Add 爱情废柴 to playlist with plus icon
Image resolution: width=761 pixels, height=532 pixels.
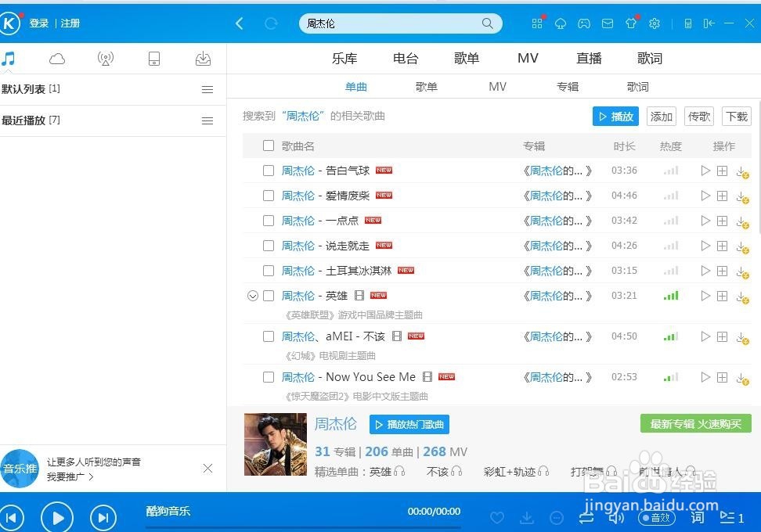pyautogui.click(x=722, y=196)
